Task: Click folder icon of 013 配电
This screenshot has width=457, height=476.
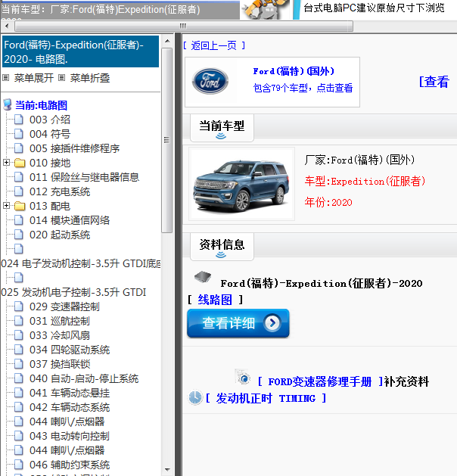Action: point(20,206)
